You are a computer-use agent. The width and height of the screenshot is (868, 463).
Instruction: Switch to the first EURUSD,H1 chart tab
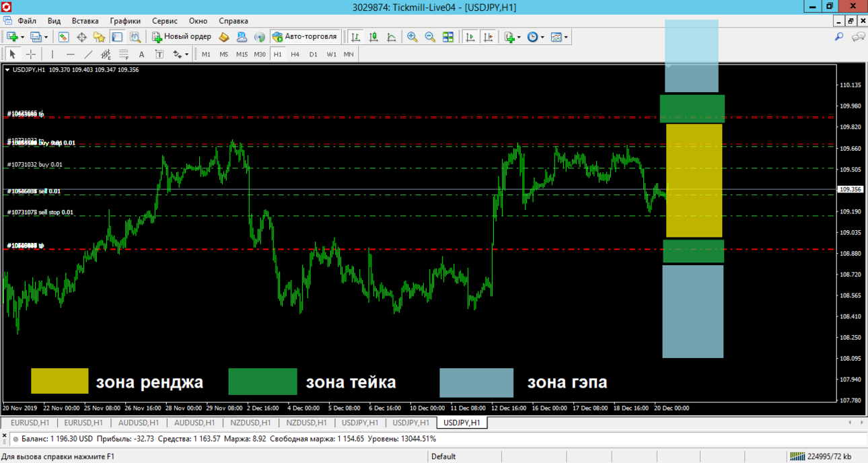point(30,423)
